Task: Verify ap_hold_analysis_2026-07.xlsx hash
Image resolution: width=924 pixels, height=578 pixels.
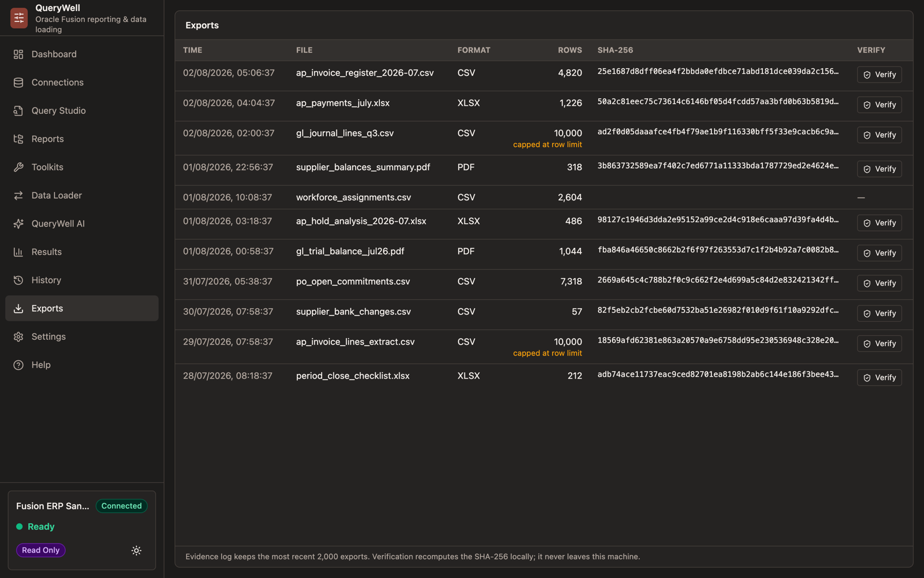Action: coord(879,223)
